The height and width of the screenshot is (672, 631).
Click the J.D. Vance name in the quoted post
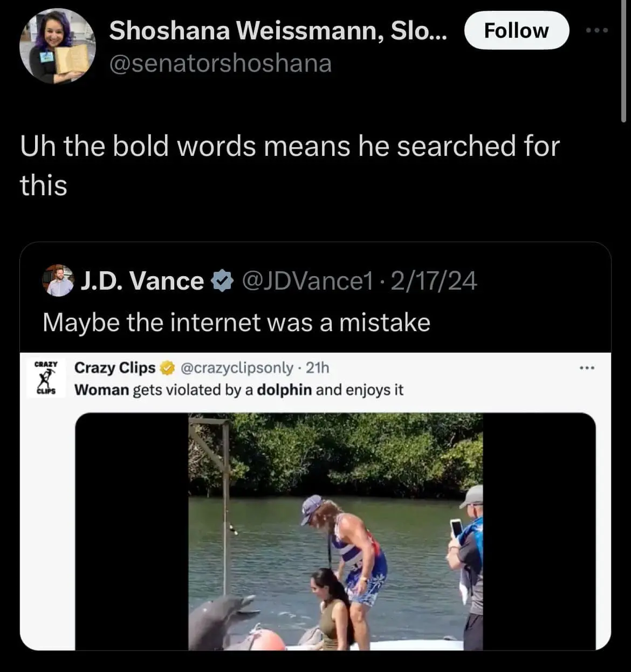click(142, 281)
